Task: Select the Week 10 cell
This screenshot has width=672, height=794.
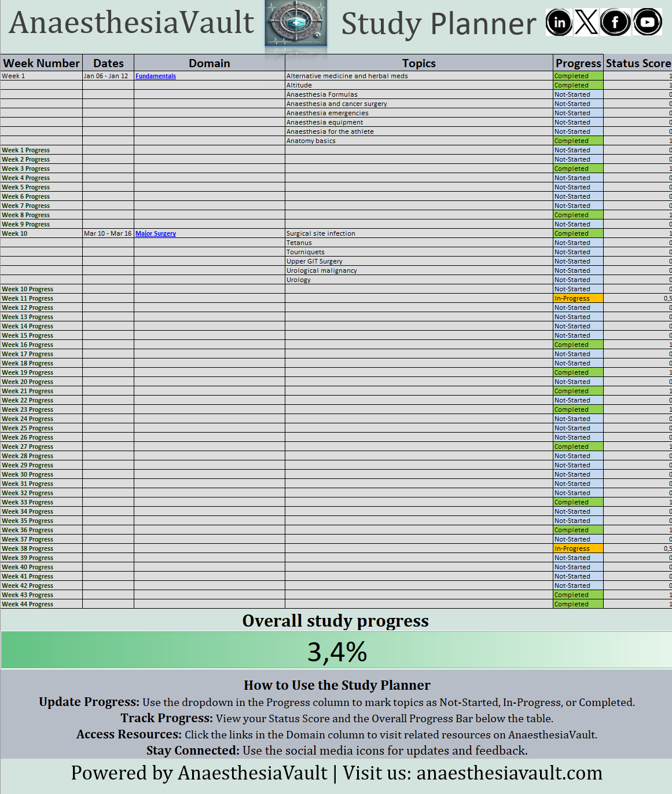Action: pos(41,233)
